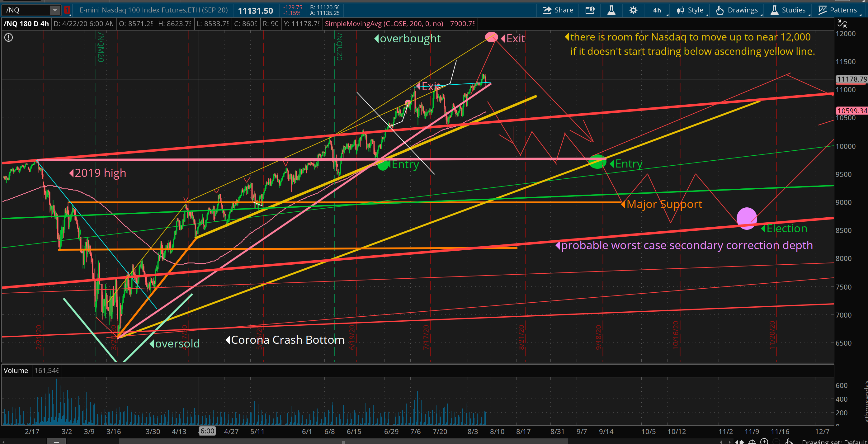Viewport: 868px width, 444px height.
Task: Toggle the red symbol link number 1
Action: click(67, 10)
